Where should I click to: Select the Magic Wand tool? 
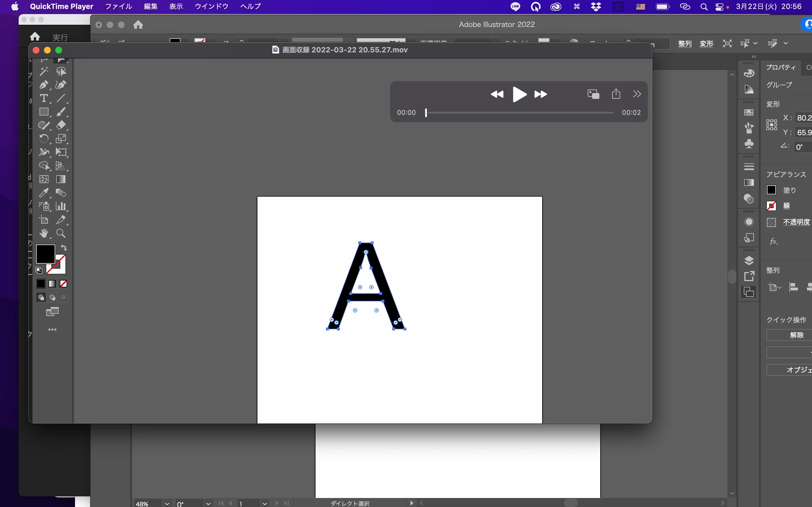[x=43, y=72]
